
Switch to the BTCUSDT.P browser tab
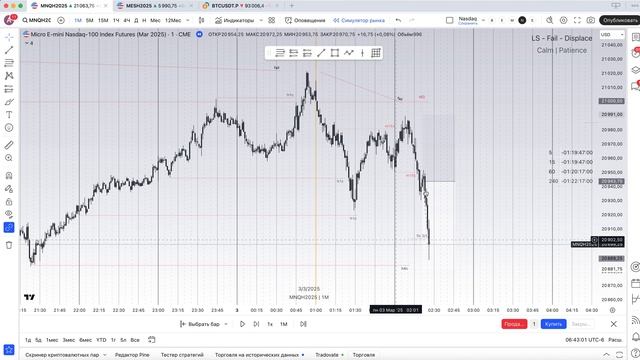pos(237,6)
